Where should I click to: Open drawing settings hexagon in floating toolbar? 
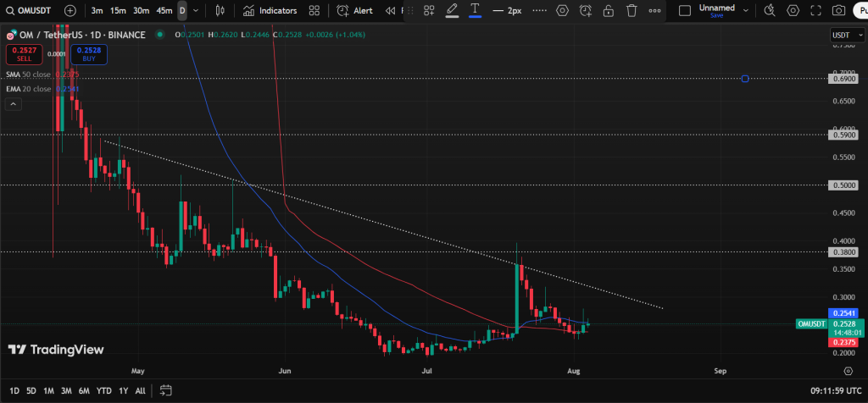tap(563, 10)
